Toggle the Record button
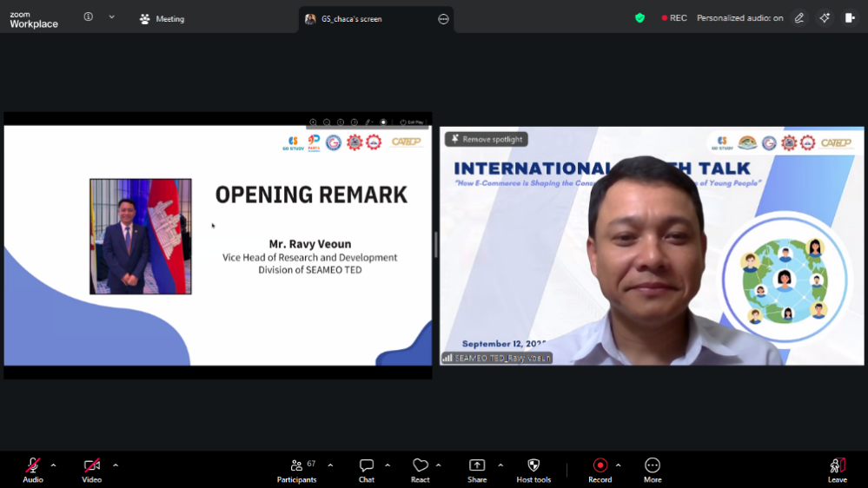This screenshot has height=488, width=868. (600, 471)
